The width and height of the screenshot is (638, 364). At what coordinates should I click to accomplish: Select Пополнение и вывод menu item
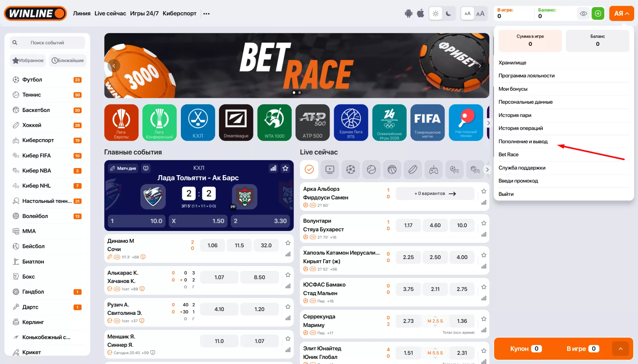pyautogui.click(x=523, y=141)
